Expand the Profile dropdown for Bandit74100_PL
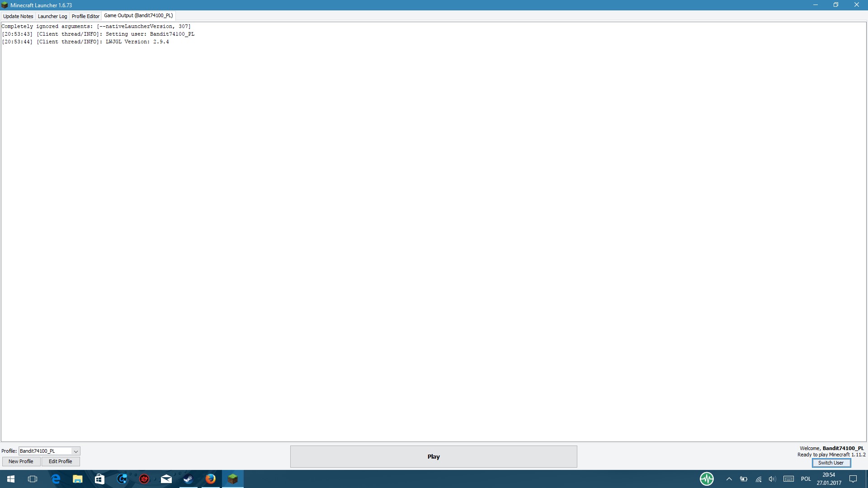Screen dimensions: 868x488 click(x=76, y=451)
